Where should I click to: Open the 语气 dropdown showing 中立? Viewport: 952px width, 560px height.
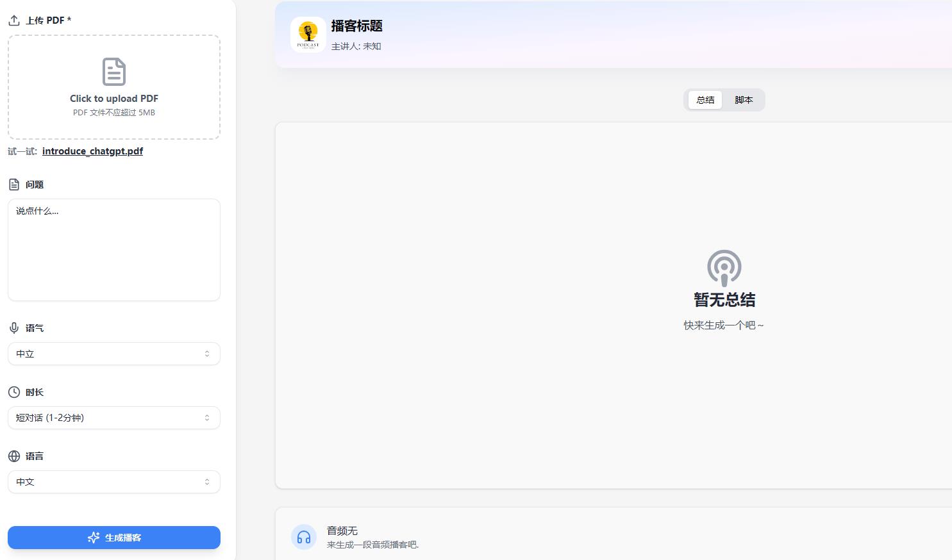coord(114,354)
